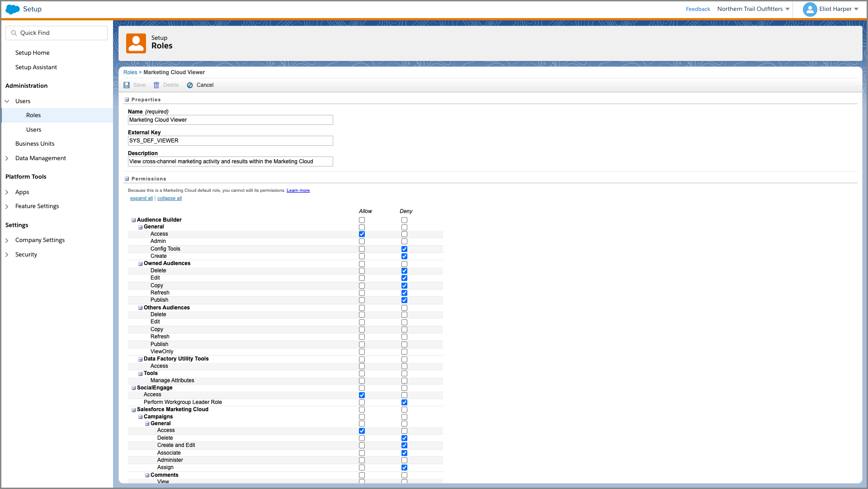This screenshot has width=868, height=489.
Task: Toggle Allow checkbox for Others Audiences ViewOnly
Action: tap(362, 352)
